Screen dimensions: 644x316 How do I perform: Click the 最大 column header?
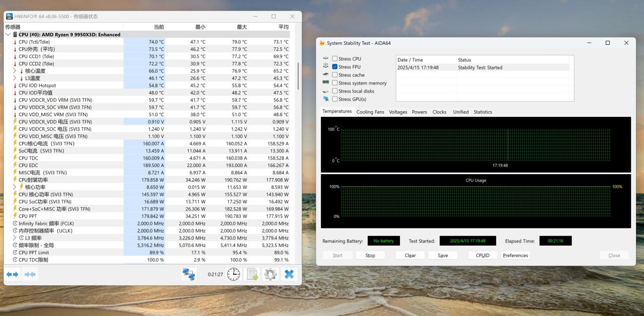228,27
